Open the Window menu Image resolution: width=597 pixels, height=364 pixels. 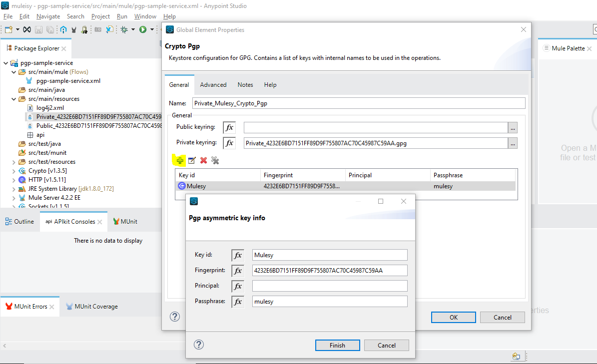[x=145, y=16]
